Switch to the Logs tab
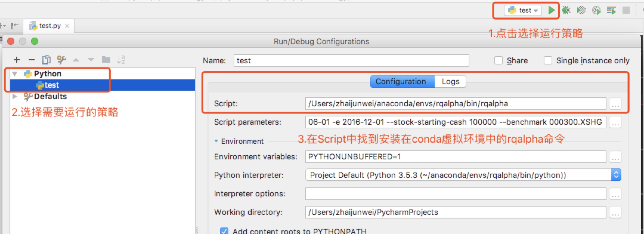The image size is (644, 234). (450, 81)
